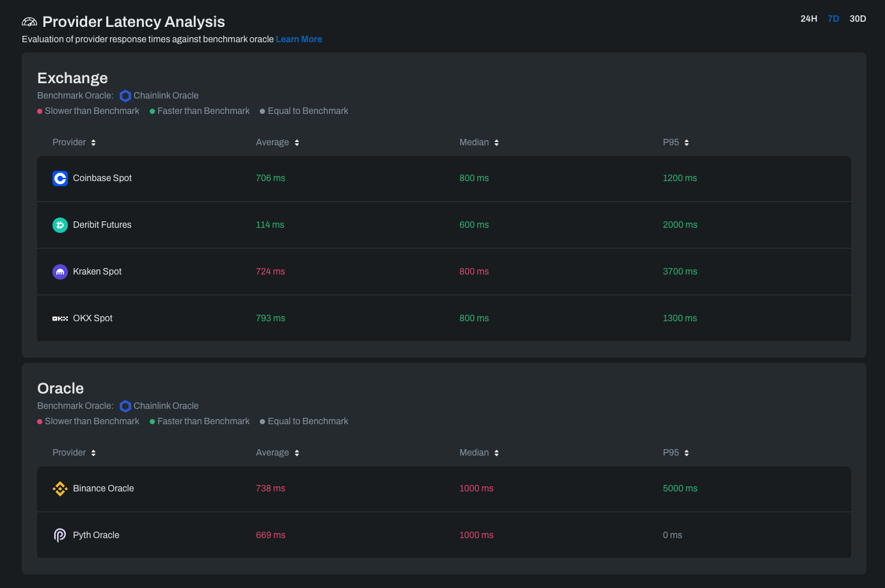885x588 pixels.
Task: Open the Learn More link
Action: point(299,39)
